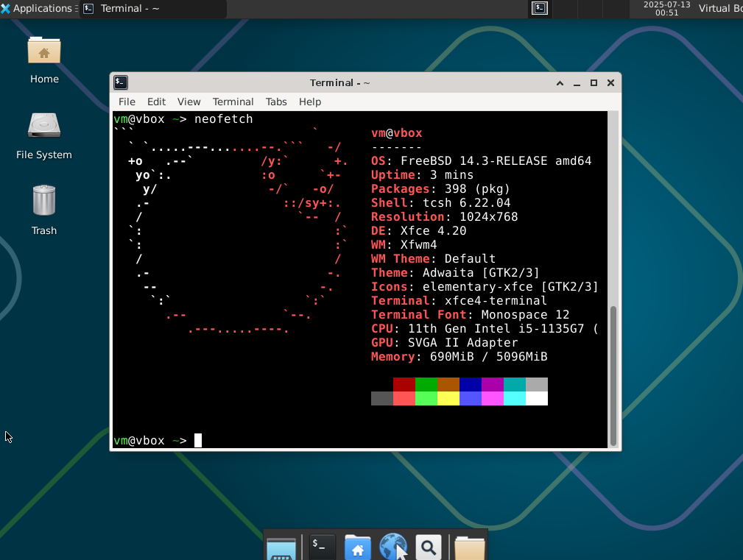
Task: Click the 'CPU: 11th Gen Intel i5-1135G7' line
Action: pos(485,328)
